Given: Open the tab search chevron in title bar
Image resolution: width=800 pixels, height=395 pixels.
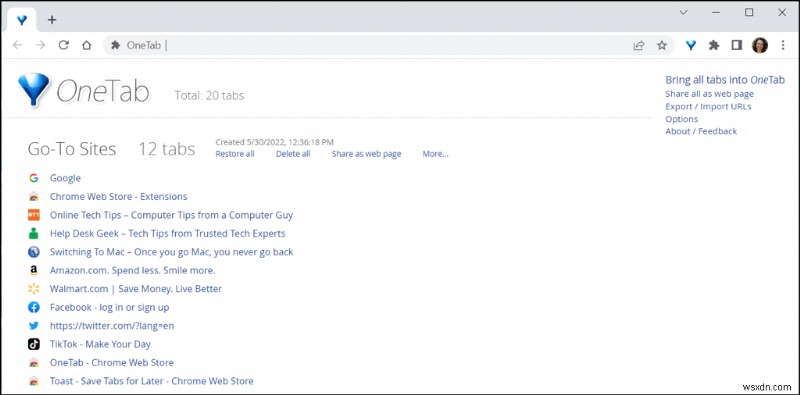Looking at the screenshot, I should click(684, 13).
